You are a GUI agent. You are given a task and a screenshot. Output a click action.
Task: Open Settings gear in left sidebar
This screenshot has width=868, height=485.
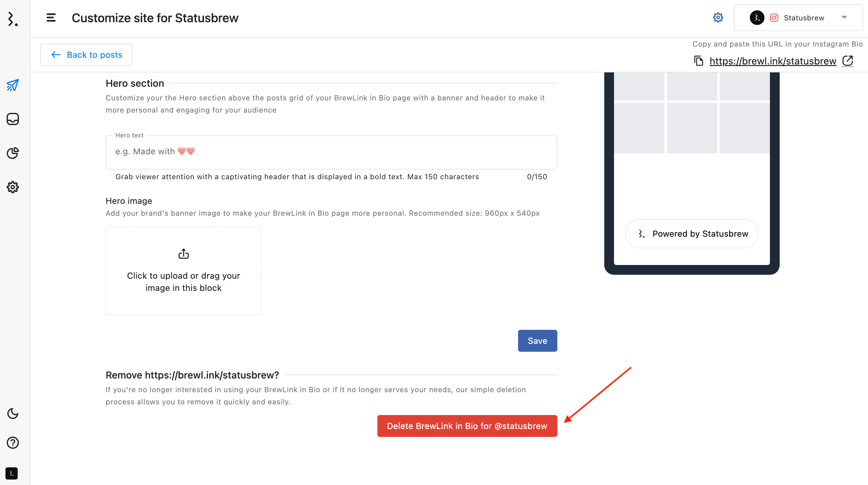13,187
